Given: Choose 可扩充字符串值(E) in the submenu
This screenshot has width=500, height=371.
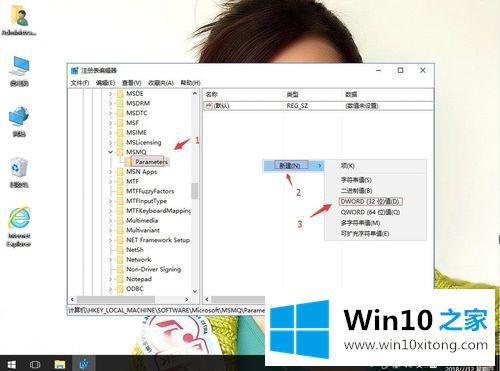Looking at the screenshot, I should 365,233.
